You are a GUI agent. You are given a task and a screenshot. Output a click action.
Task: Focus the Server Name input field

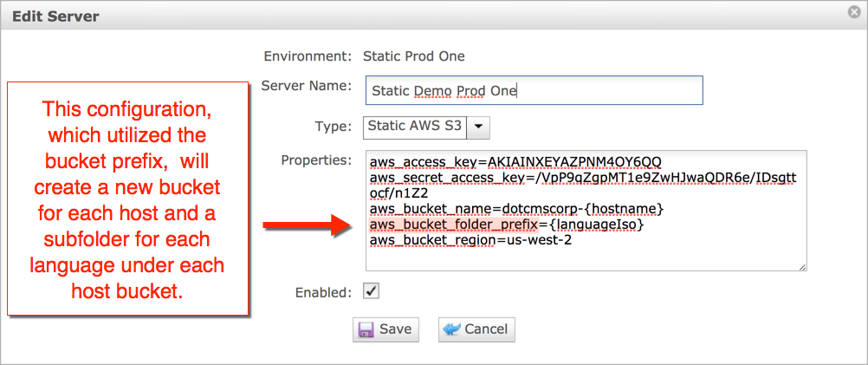[533, 90]
